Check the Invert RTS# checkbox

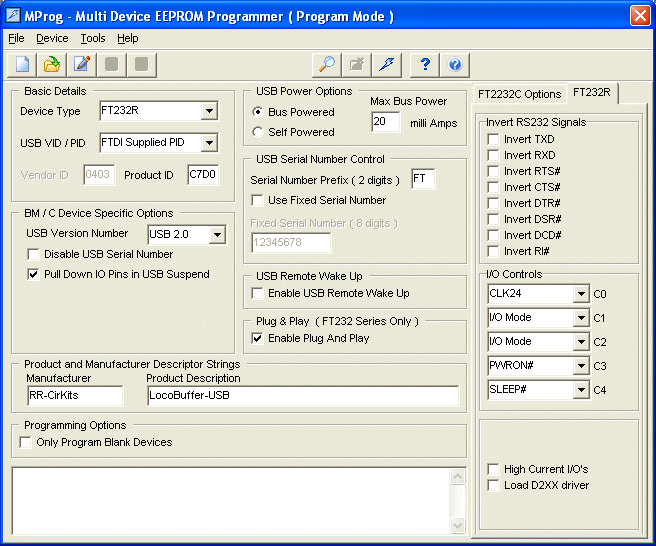(x=494, y=171)
